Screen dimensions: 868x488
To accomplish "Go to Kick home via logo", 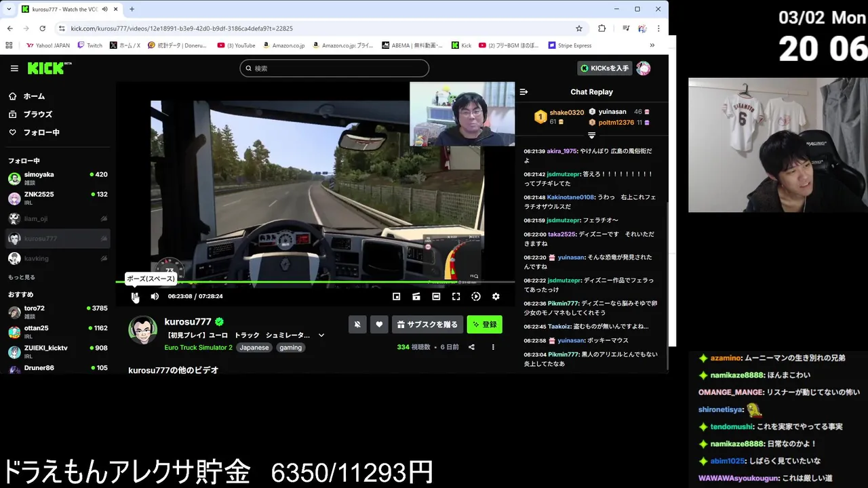I will [49, 68].
